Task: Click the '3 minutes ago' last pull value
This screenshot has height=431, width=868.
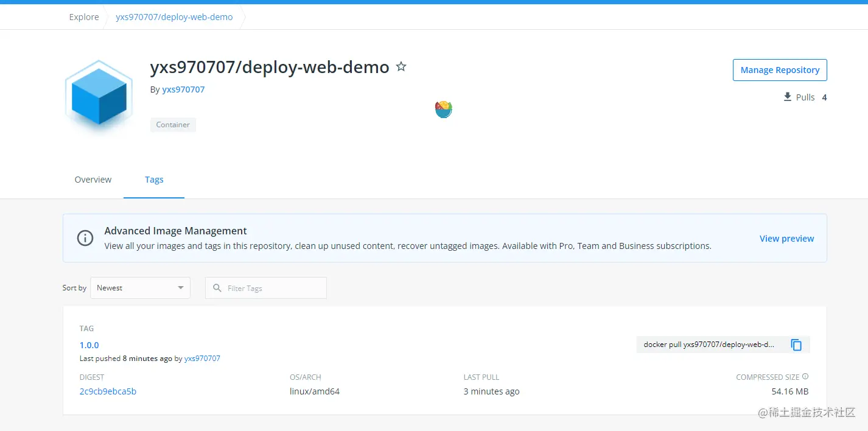Action: click(x=491, y=391)
